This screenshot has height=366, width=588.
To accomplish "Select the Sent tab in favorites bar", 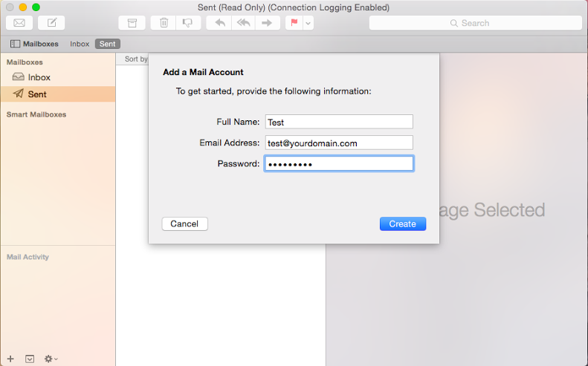I will (x=108, y=44).
